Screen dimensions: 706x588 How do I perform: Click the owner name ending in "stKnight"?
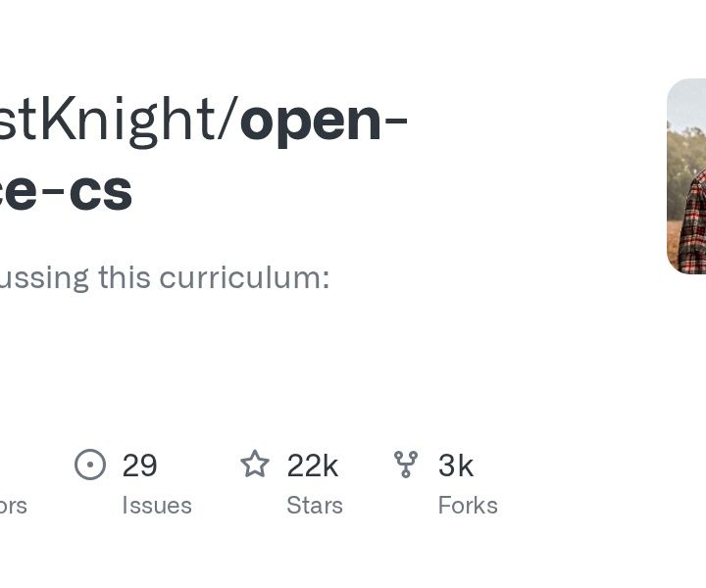point(108,121)
